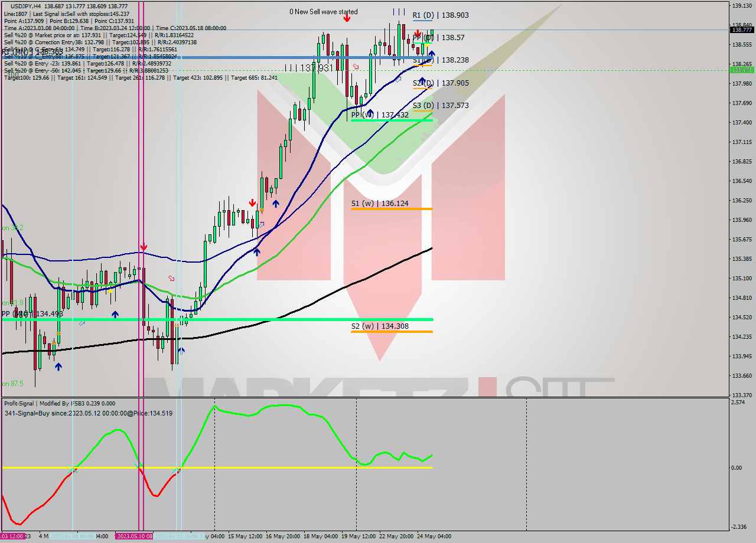756x543 pixels.
Task: Click the 'Sell %20 @ Entry -23: 139.861' row
Action: tap(87, 63)
